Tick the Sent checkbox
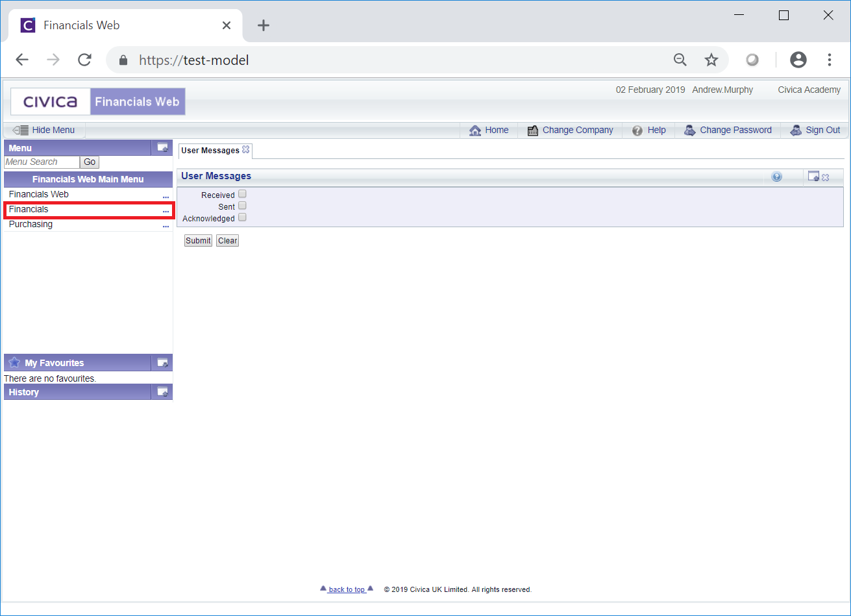Viewport: 851px width, 616px height. (x=242, y=206)
